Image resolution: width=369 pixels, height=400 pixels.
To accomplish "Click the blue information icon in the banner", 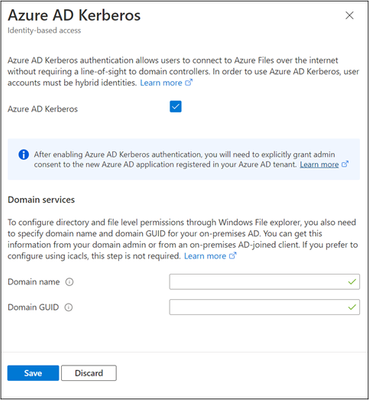I will 24,155.
